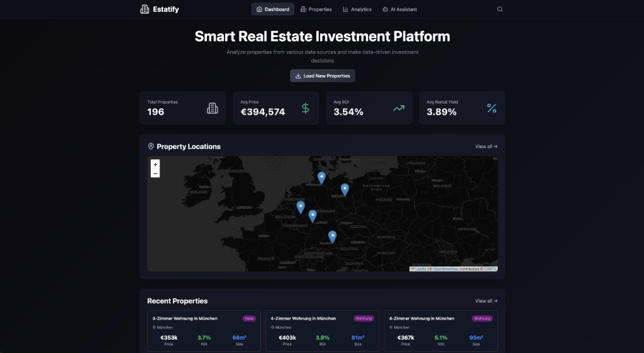Open the €403k 4-Zimmer Wohnung card
644x353 pixels.
click(x=323, y=331)
